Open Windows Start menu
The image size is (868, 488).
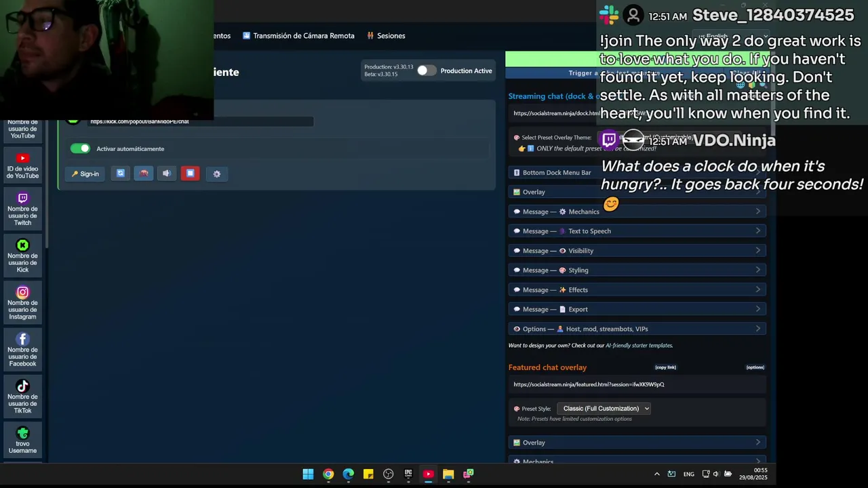point(308,474)
